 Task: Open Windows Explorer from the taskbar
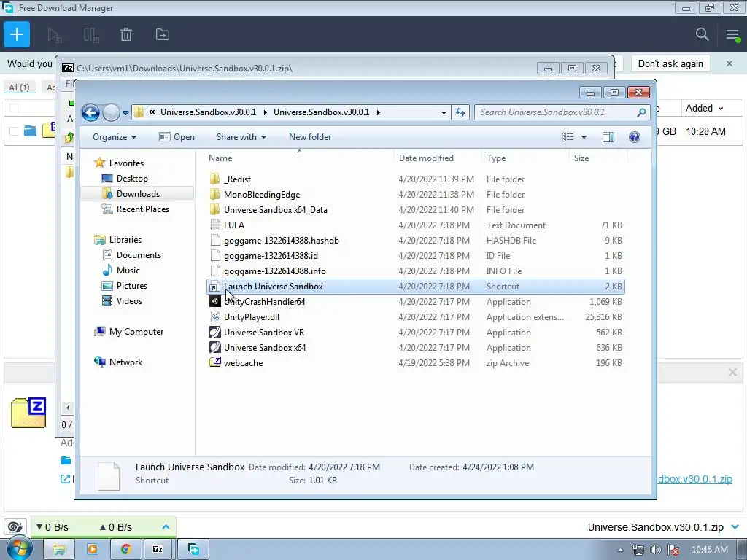click(x=58, y=549)
